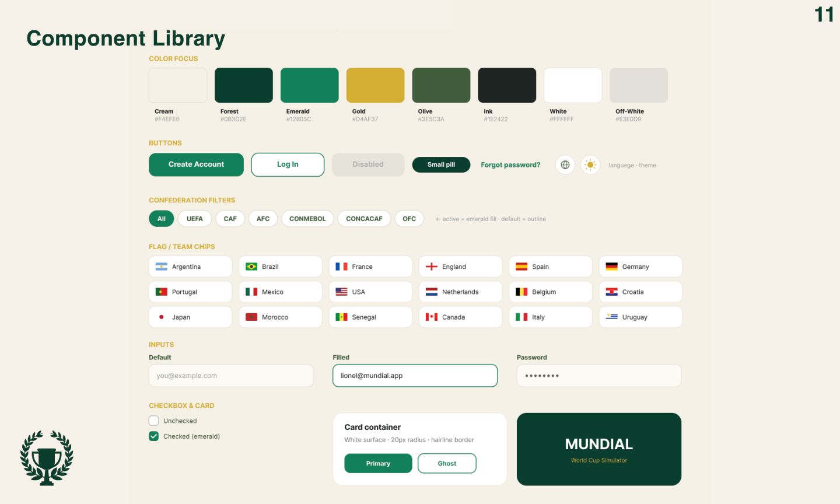Click the globe language icon button
This screenshot has width=840, height=504.
(x=565, y=165)
